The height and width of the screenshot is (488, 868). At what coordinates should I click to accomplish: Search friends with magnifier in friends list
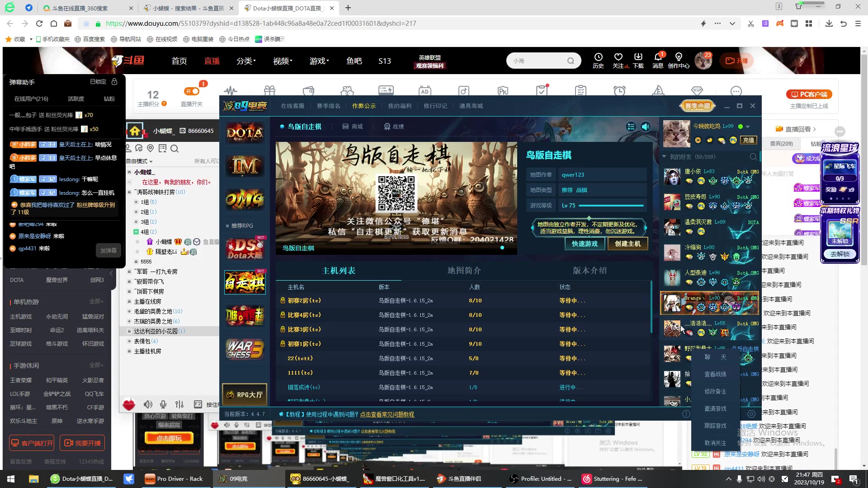pos(753,157)
